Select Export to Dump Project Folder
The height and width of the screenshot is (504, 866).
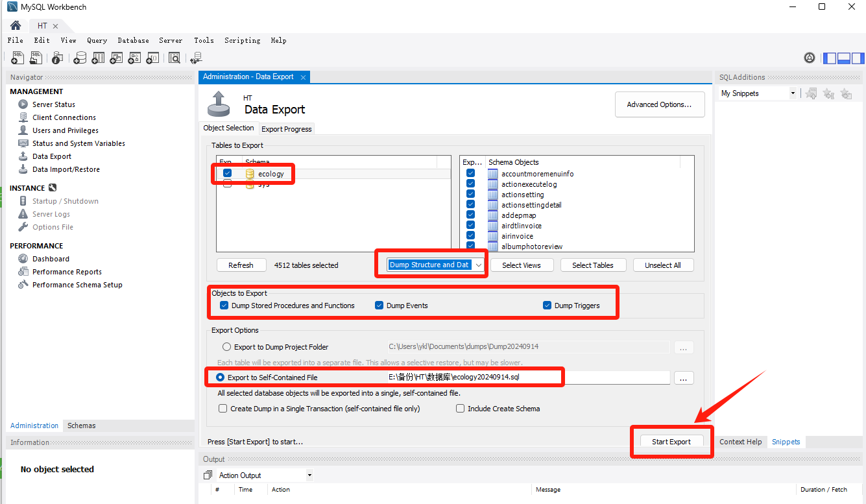pos(226,347)
